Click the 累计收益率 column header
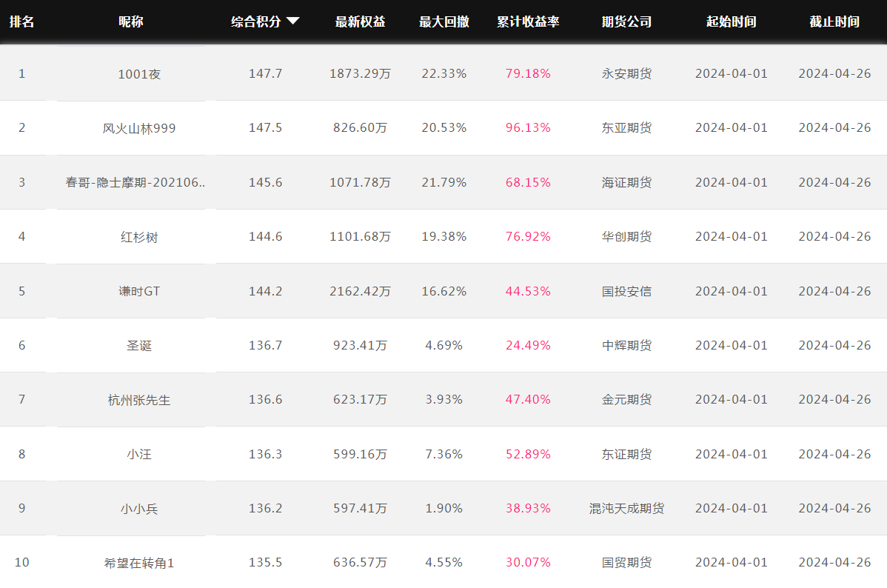Screen dimensions: 887x588 528,21
